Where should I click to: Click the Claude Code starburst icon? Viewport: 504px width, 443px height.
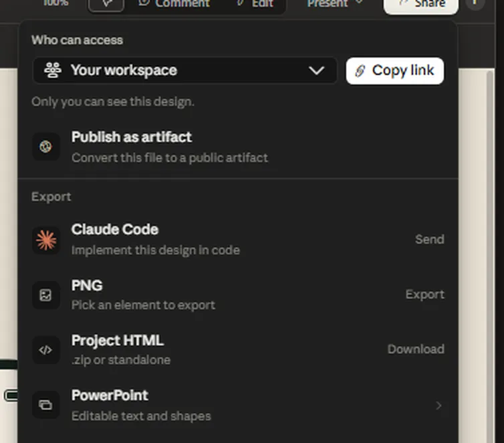(x=46, y=240)
